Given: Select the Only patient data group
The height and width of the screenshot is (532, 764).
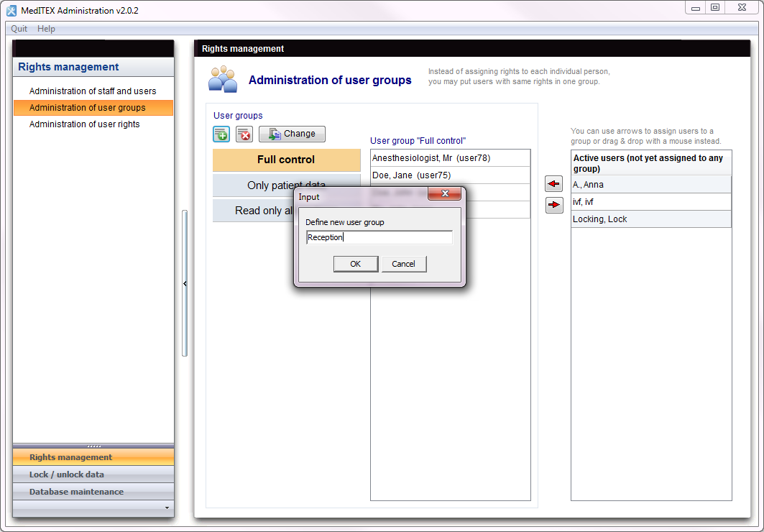Looking at the screenshot, I should click(x=287, y=185).
